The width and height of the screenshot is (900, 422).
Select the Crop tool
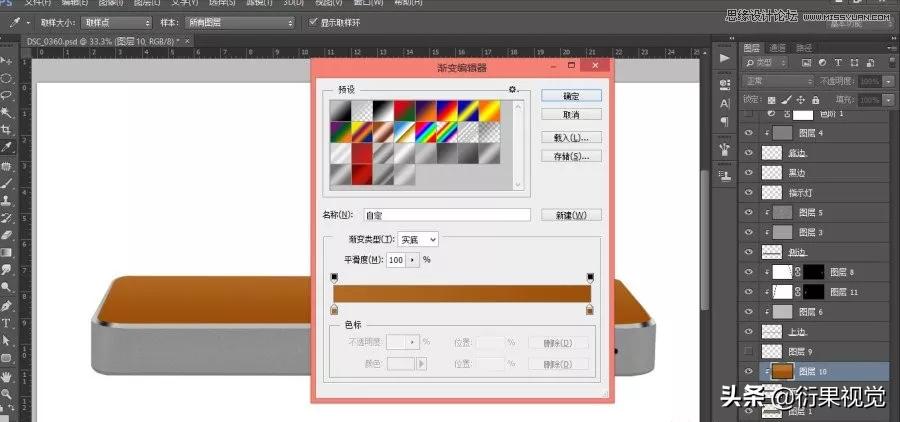(x=7, y=130)
